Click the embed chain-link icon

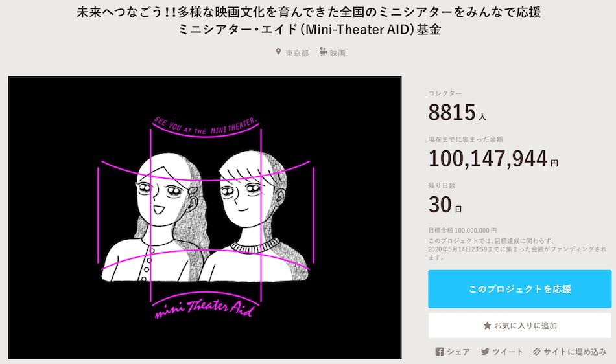(x=537, y=352)
